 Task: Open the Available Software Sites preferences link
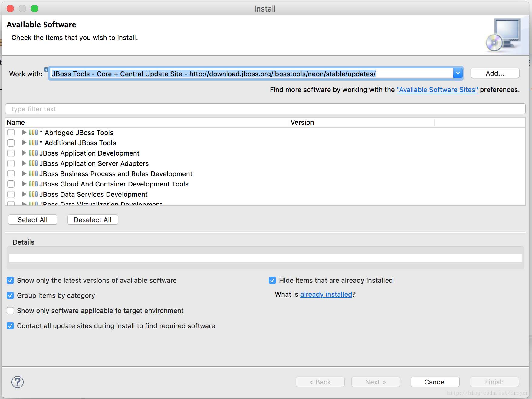point(437,90)
